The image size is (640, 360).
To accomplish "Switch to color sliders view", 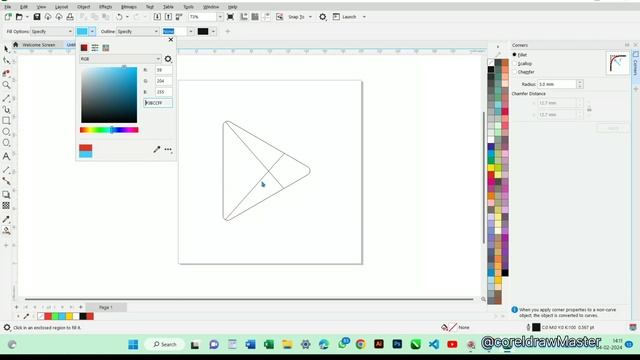I will tap(95, 48).
